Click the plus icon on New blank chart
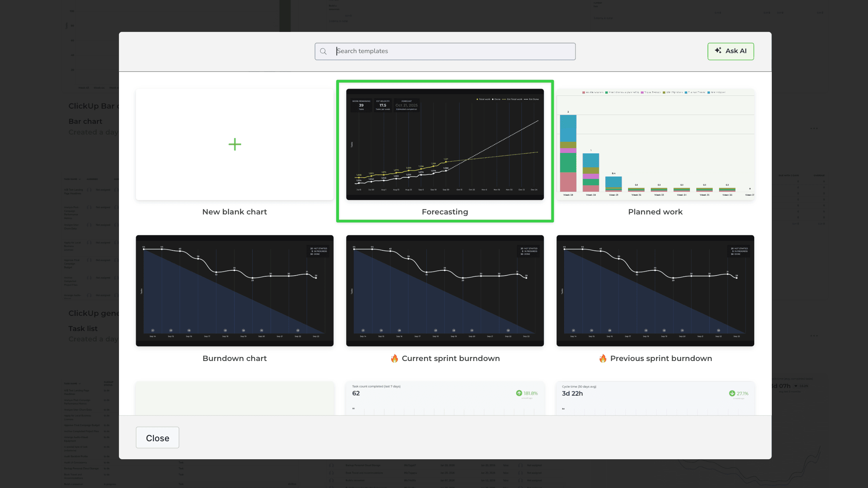 (x=235, y=145)
